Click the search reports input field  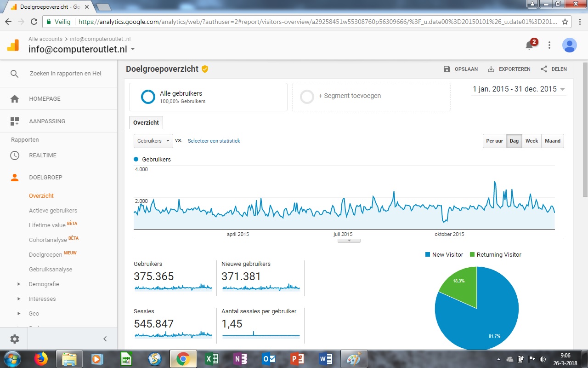pos(66,74)
